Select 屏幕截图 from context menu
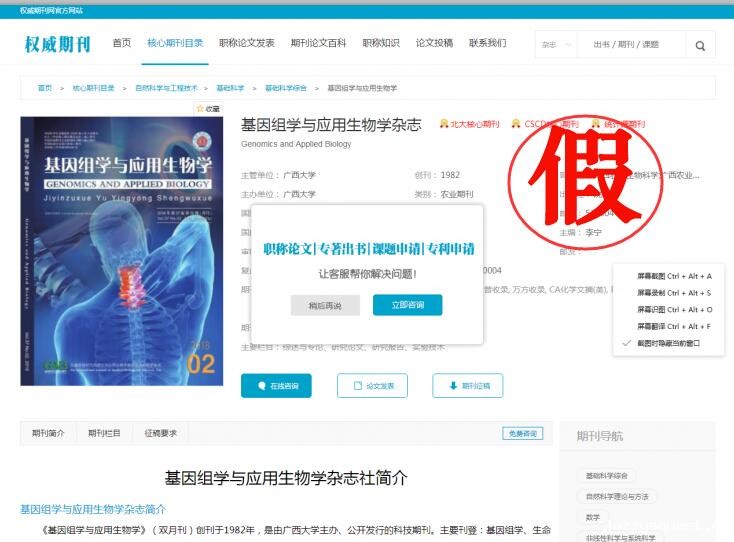The width and height of the screenshot is (734, 542). click(674, 276)
